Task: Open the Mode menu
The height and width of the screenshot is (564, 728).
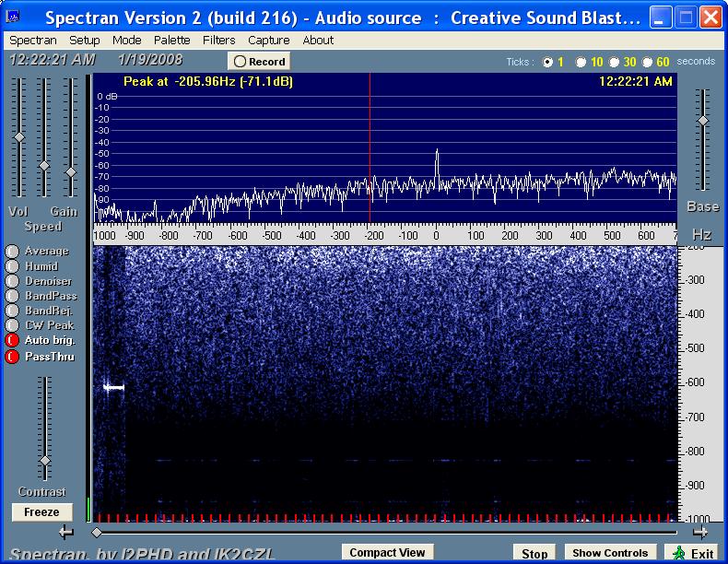Action: coord(127,41)
